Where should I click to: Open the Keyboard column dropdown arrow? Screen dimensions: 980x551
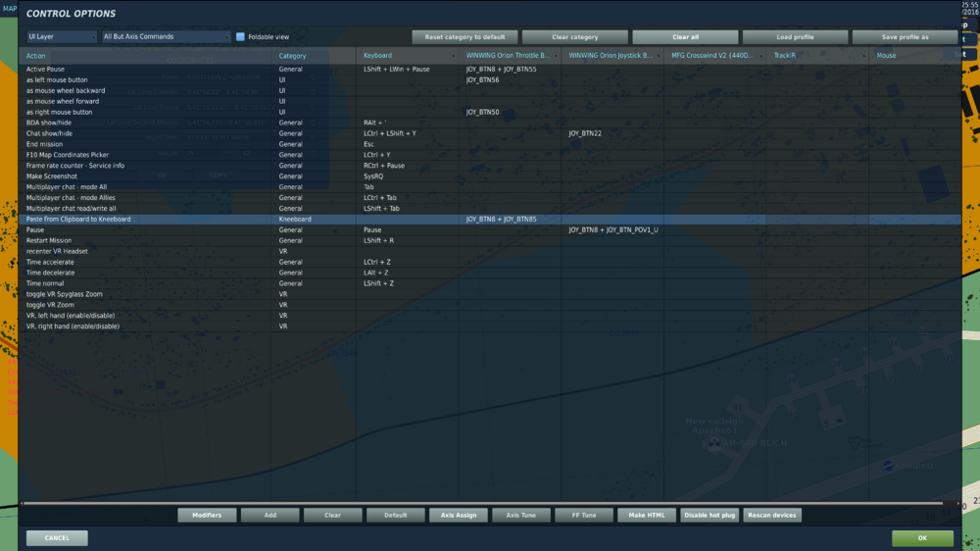pos(453,56)
